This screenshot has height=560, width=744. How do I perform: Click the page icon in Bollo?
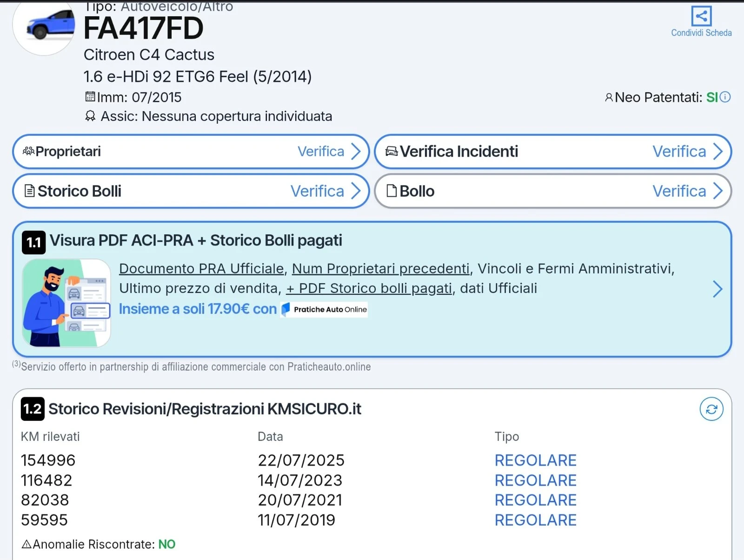[x=392, y=191]
